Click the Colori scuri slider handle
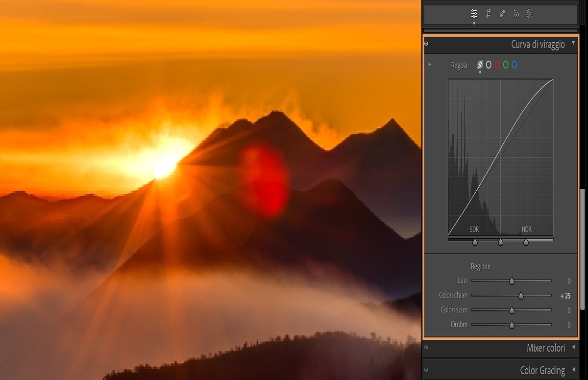Image resolution: width=588 pixels, height=380 pixels. coord(512,310)
